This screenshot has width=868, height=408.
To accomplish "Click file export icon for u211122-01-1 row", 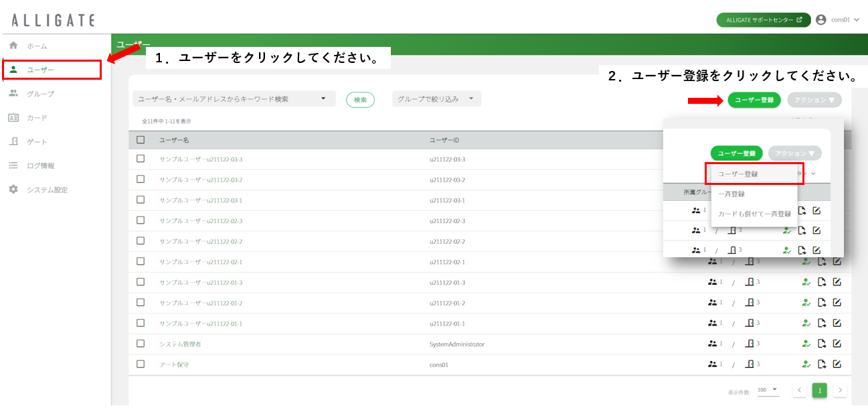I will (822, 324).
